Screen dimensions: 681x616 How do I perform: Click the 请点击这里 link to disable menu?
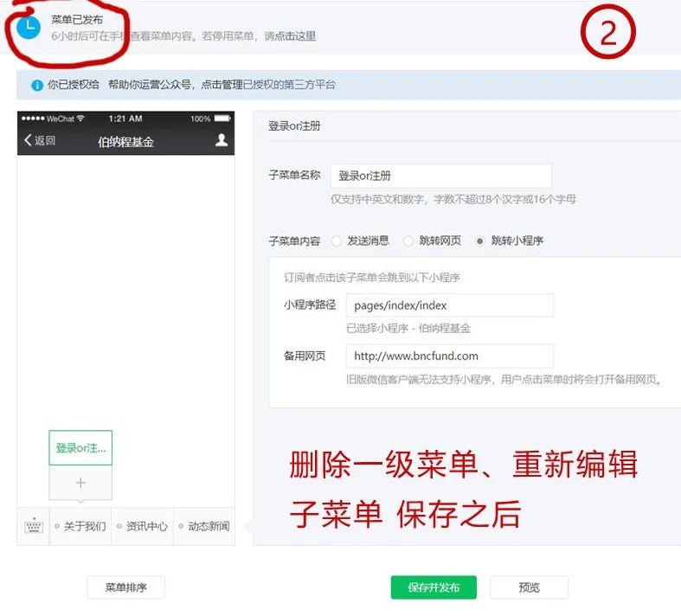(x=290, y=36)
